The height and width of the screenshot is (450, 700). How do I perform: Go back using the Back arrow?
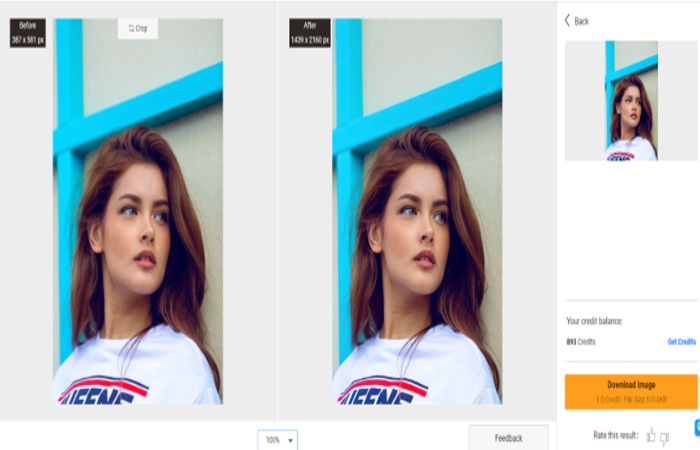pos(576,21)
